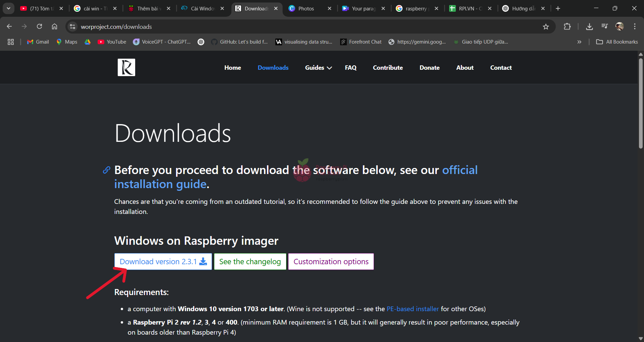The width and height of the screenshot is (644, 342).
Task: Expand the Guides dropdown menu
Action: click(318, 68)
